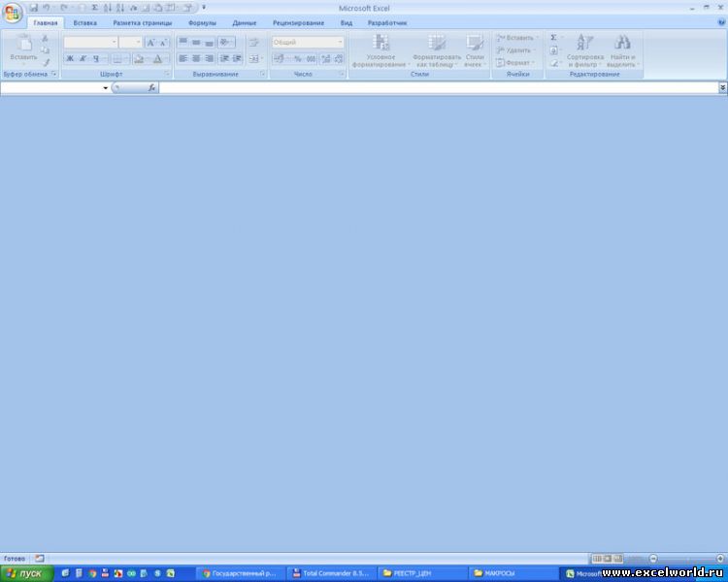This screenshot has height=582, width=728.
Task: Click the Increase Decimal icon
Action: [326, 58]
